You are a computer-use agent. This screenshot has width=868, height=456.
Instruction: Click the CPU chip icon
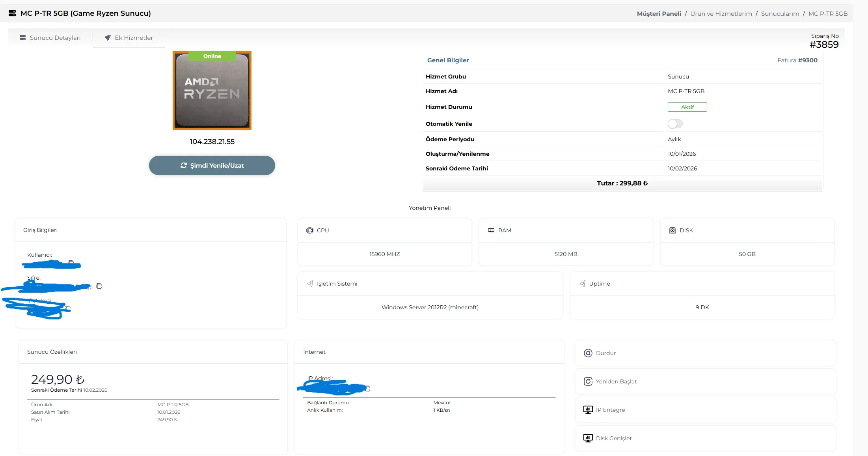tap(310, 230)
